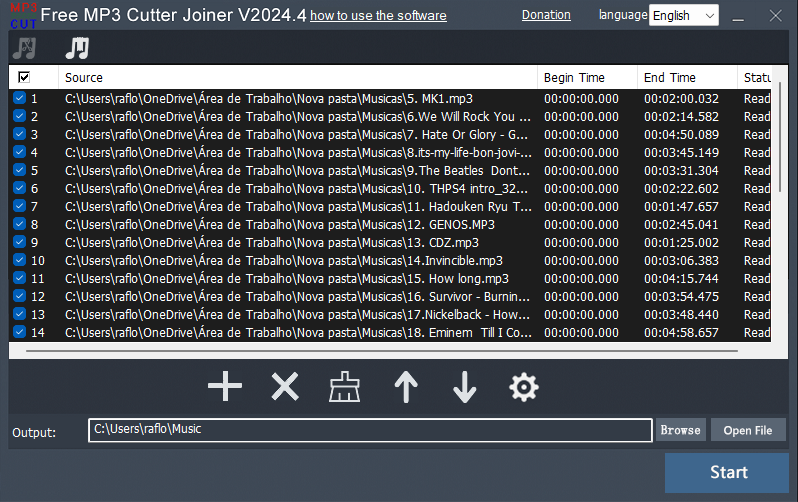
Task: Move selected track up with arrow icon
Action: 405,386
